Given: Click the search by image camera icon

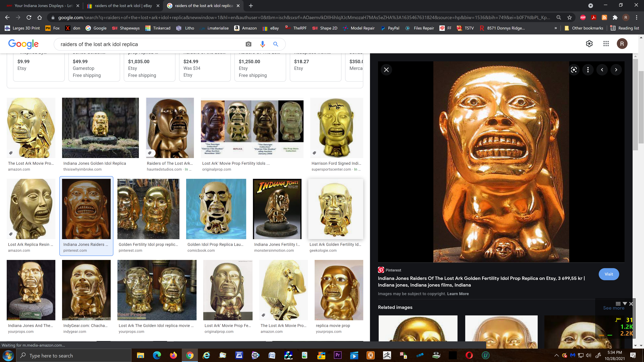Looking at the screenshot, I should click(248, 44).
